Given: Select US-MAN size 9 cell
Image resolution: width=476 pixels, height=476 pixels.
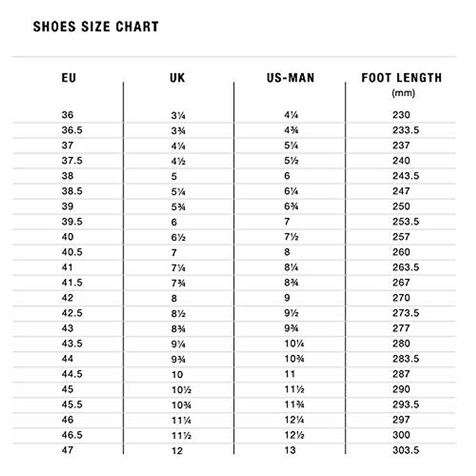Looking at the screenshot, I should (287, 298).
